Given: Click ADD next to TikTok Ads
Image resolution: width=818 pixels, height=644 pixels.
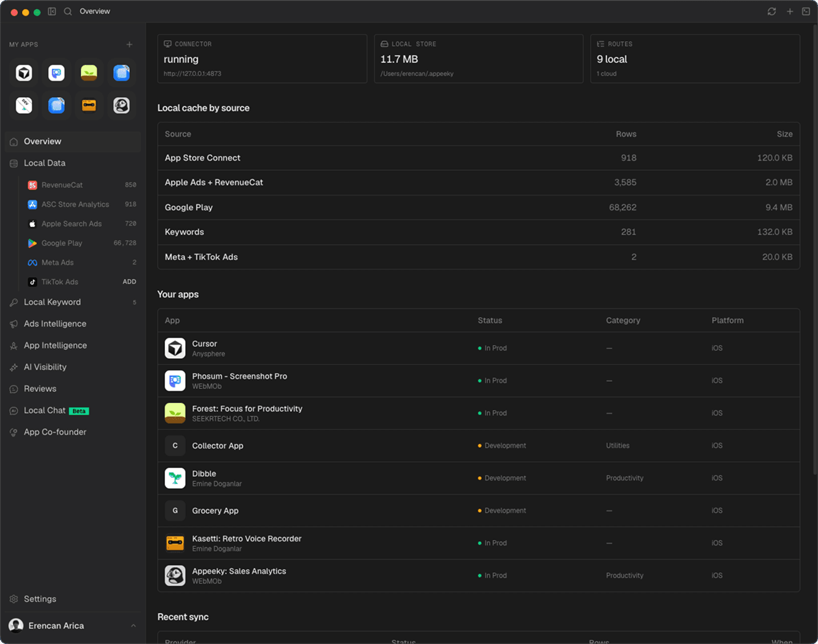Looking at the screenshot, I should (130, 282).
